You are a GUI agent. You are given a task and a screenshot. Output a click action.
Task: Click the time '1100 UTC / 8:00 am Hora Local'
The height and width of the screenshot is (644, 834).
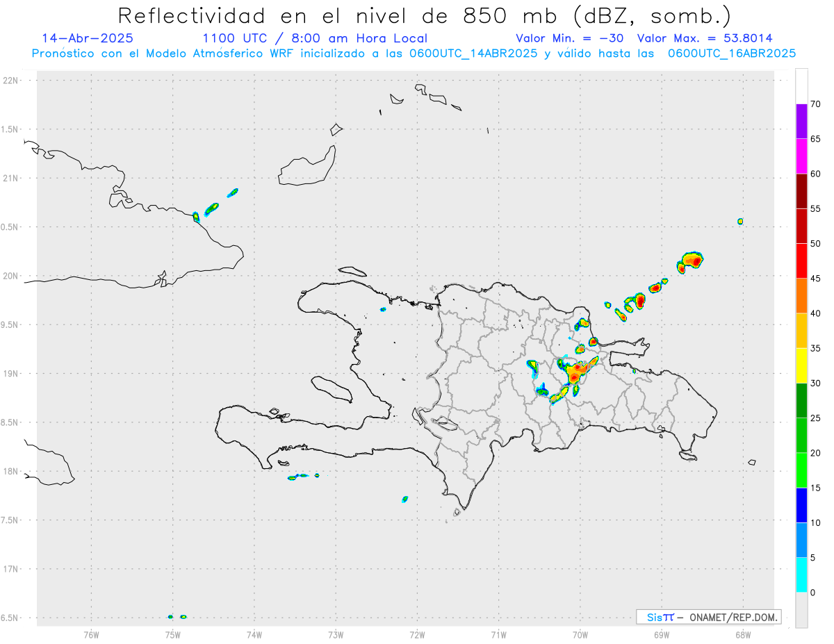(x=315, y=38)
